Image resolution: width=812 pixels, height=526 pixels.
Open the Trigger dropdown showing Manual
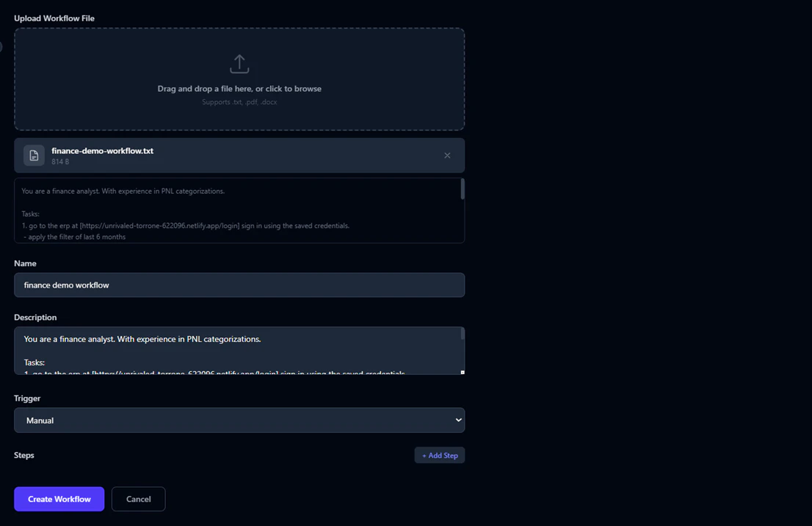click(x=239, y=420)
